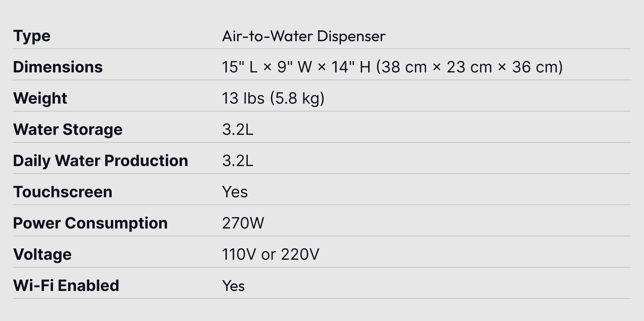Select the 110V or 220V value
This screenshot has width=644, height=321.
270,254
